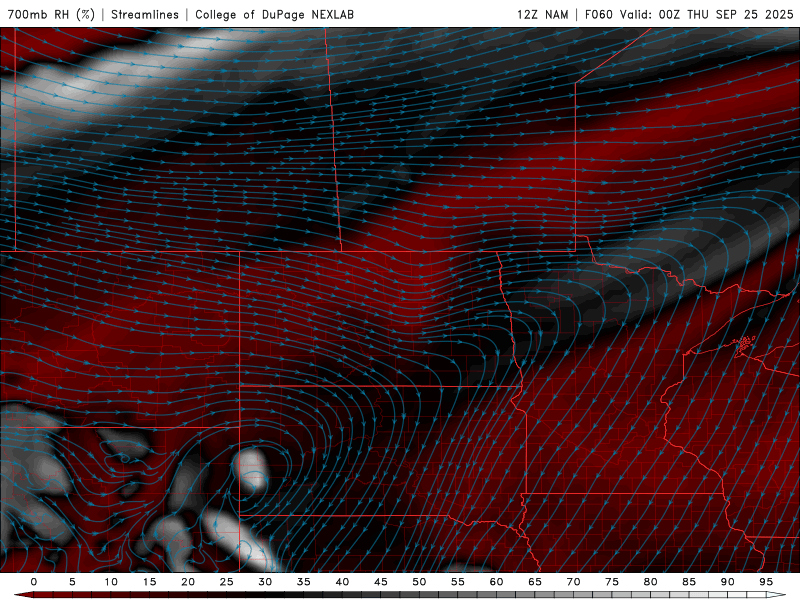Click the "College of DuPage NEXLAB" text
Viewport: 800px width, 600px height.
click(x=274, y=14)
